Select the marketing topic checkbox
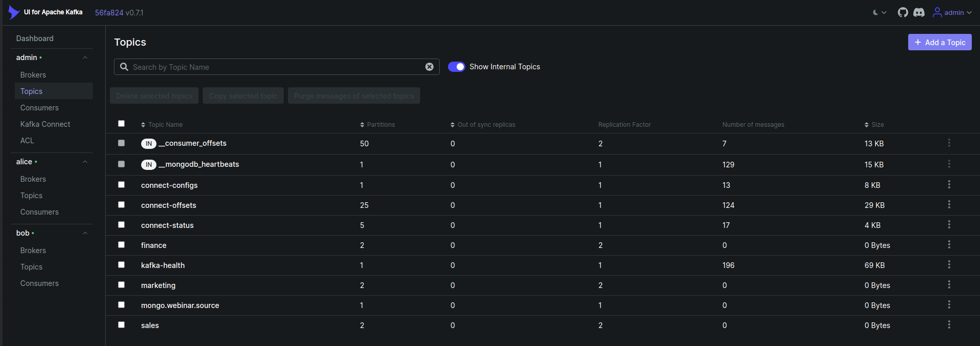Viewport: 980px width, 346px height. click(x=122, y=285)
